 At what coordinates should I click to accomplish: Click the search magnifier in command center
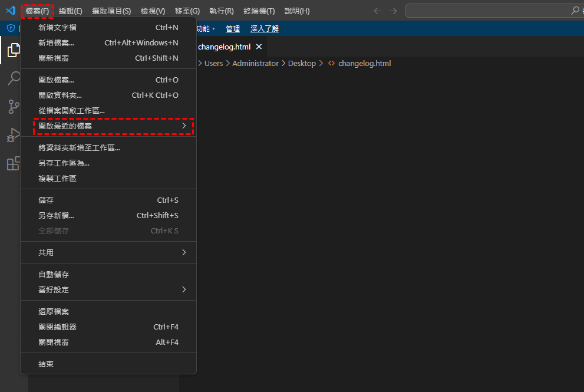click(x=575, y=11)
